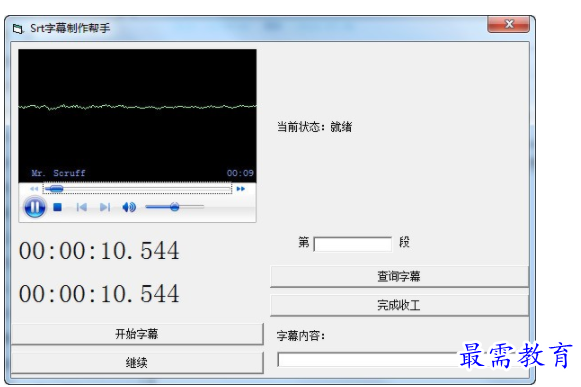Click the 00:09 elapsed time display
The image size is (581, 387).
point(240,173)
